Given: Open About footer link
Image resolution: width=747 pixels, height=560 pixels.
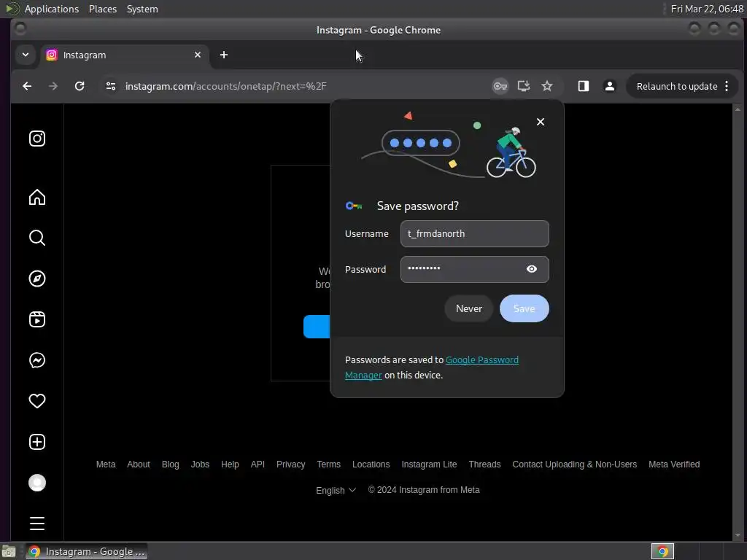Looking at the screenshot, I should [x=138, y=464].
